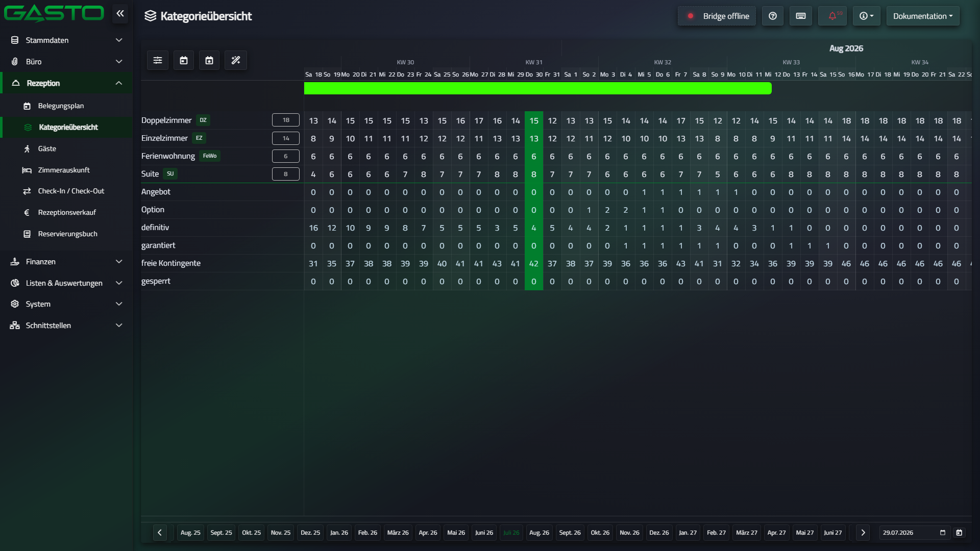Open notifications bell icon
This screenshot has height=551, width=980.
[832, 16]
